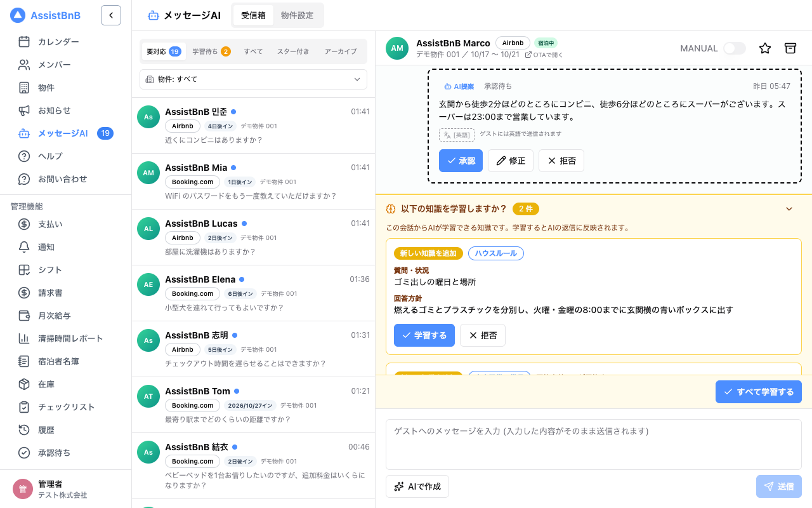Approve the AI proposal with 承認
812x508 pixels.
tap(461, 161)
